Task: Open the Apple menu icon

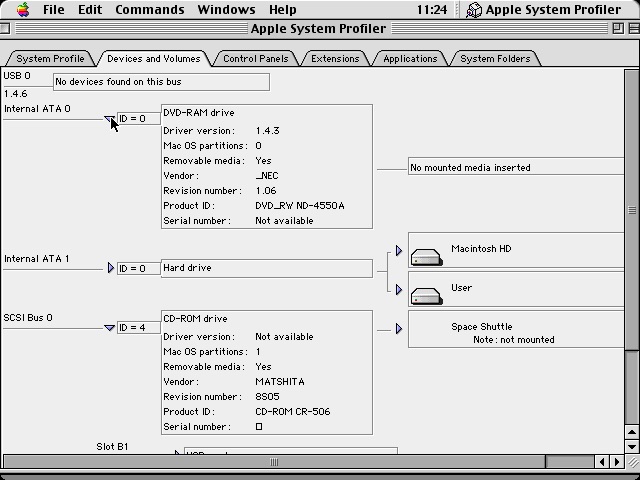Action: 22,10
